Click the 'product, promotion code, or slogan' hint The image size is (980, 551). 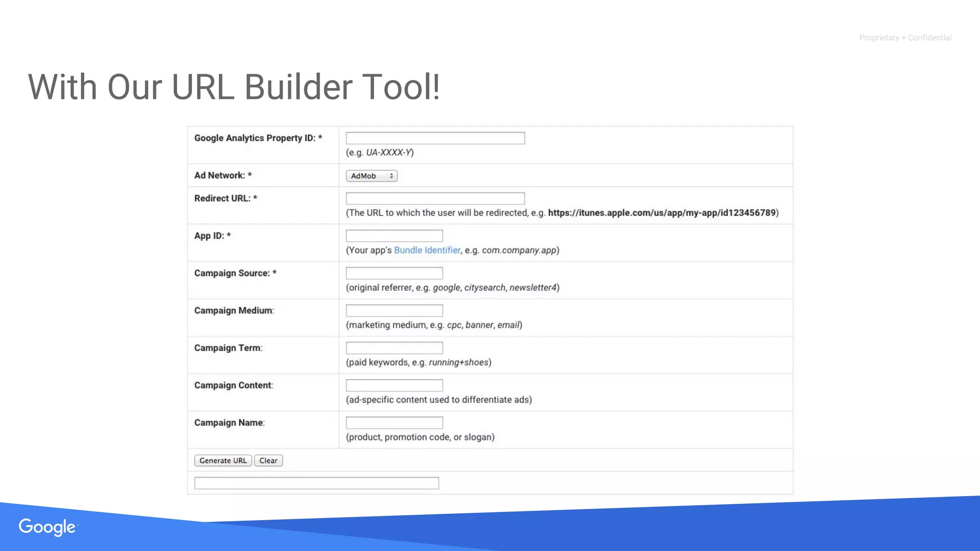(420, 437)
